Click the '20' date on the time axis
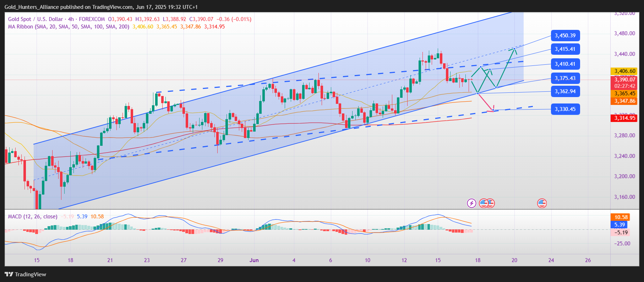Image resolution: width=644 pixels, height=282 pixels. (x=514, y=260)
